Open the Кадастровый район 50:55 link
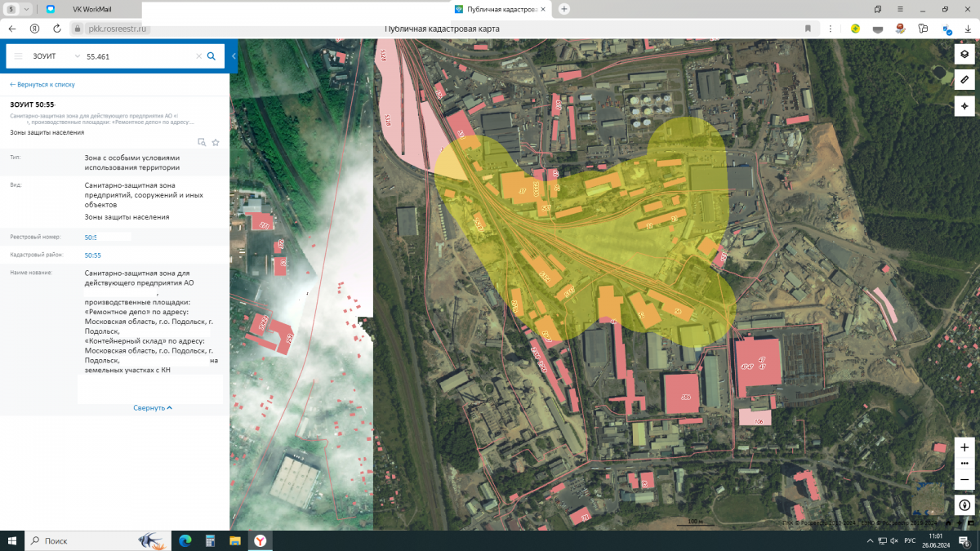The image size is (980, 551). tap(92, 256)
